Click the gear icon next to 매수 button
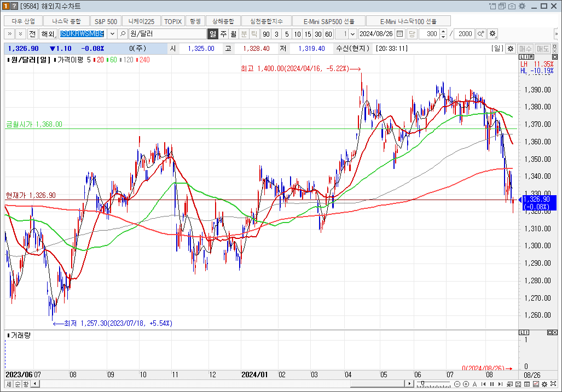The height and width of the screenshot is (392, 562). coord(511,49)
